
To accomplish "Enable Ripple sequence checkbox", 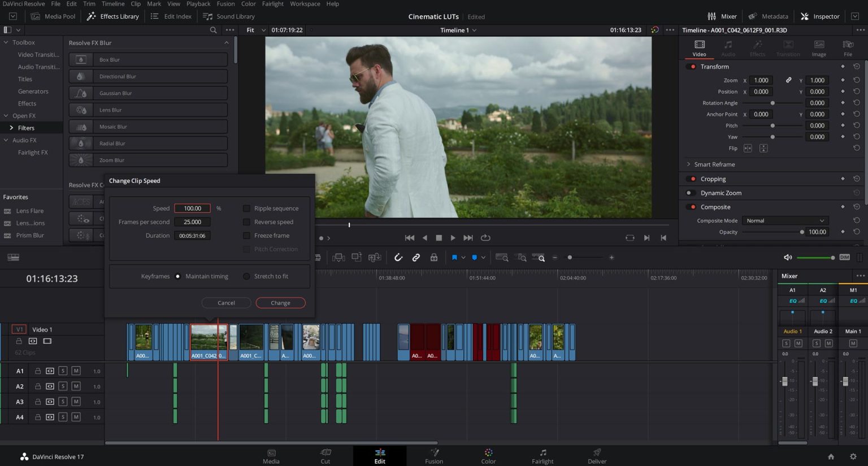I will (x=246, y=208).
